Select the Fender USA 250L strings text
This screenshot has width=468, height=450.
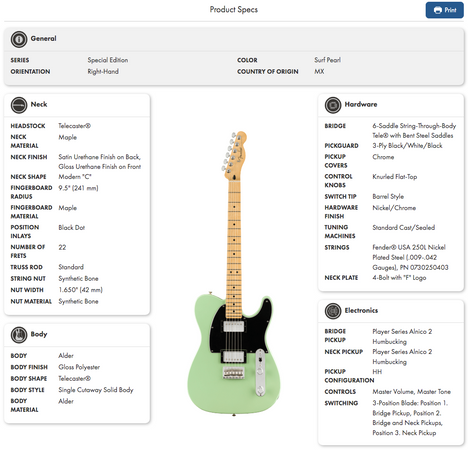pos(410,257)
